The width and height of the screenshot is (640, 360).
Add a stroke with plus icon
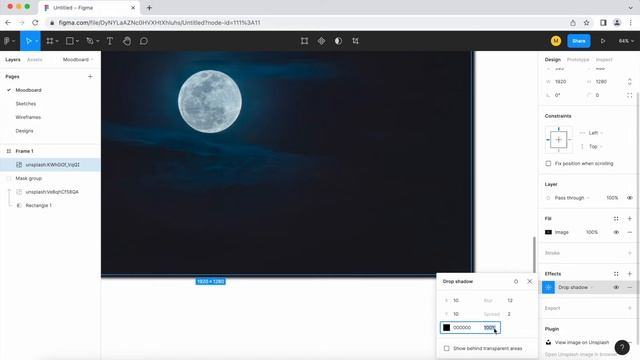point(630,253)
